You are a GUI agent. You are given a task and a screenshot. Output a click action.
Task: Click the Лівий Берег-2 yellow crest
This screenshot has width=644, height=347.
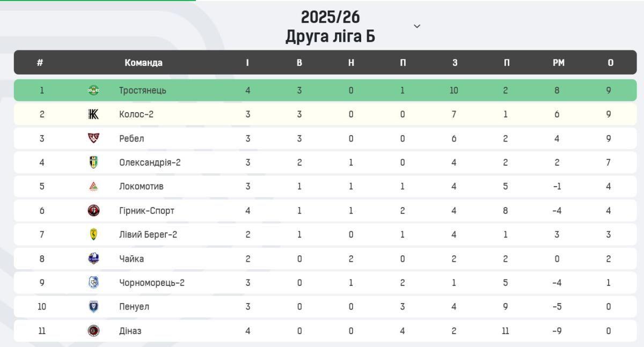[93, 234]
